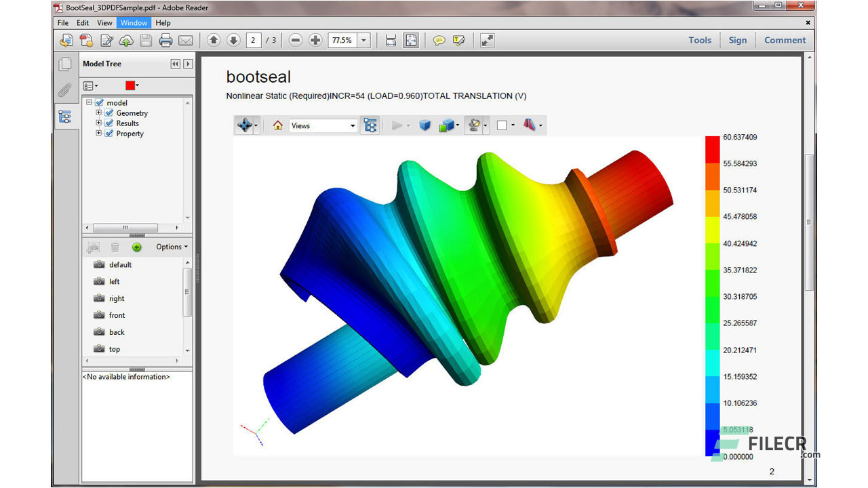
Task: Open the Edit menu
Action: 83,22
